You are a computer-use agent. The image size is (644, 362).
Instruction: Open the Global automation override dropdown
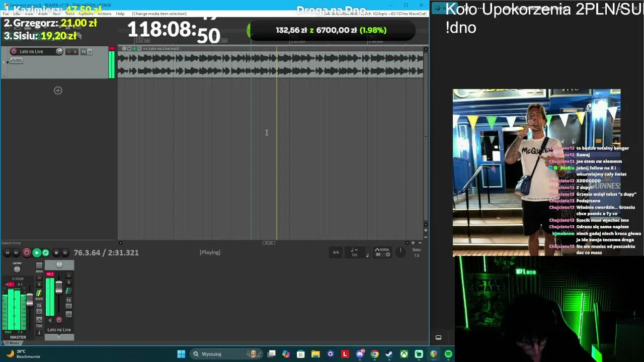[x=382, y=252]
